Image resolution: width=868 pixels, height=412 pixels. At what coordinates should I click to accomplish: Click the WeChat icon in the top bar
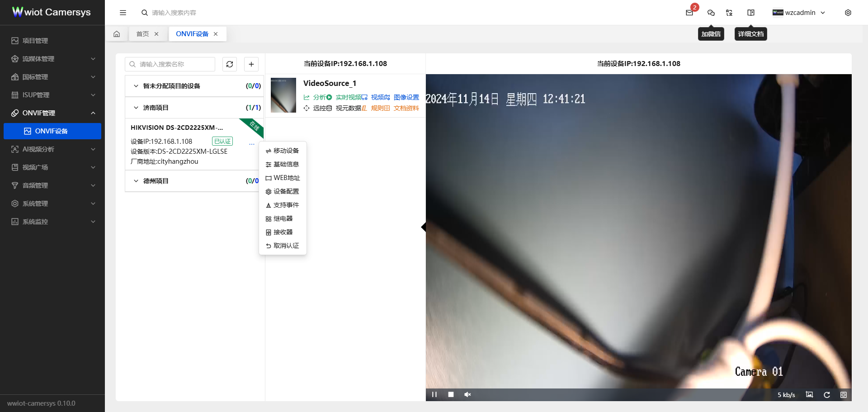[x=711, y=13]
